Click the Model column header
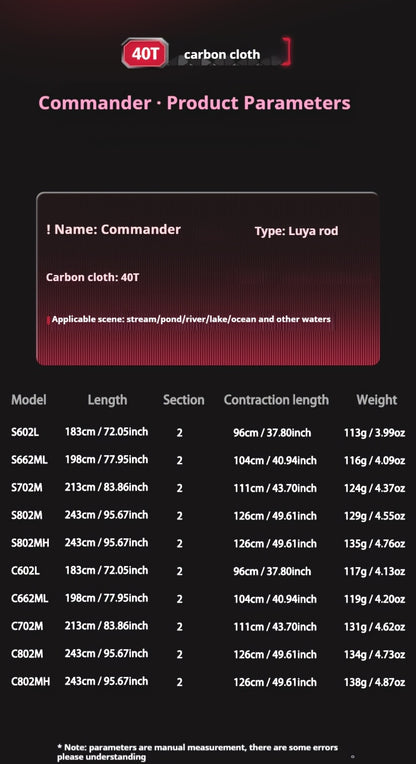 [29, 400]
